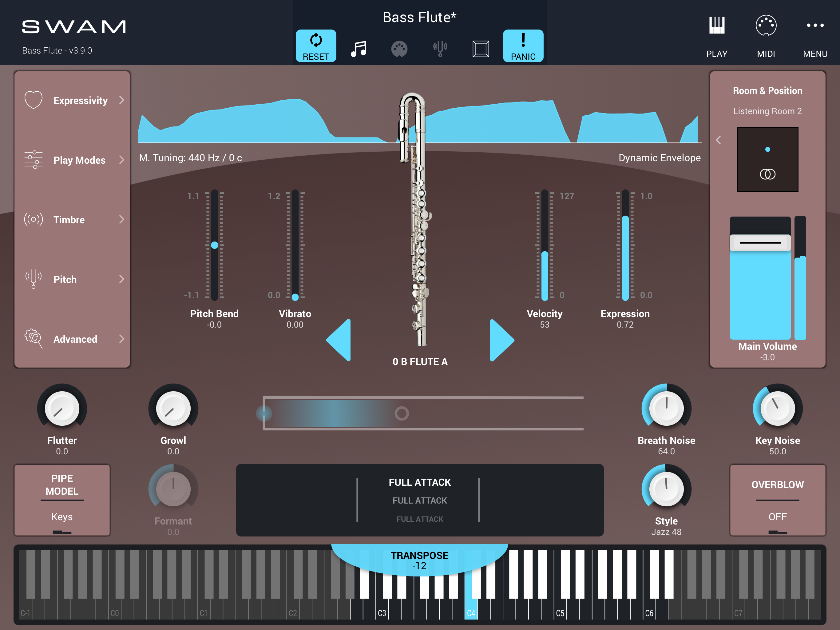This screenshot has width=840, height=630.
Task: Click the RESET button
Action: click(315, 46)
